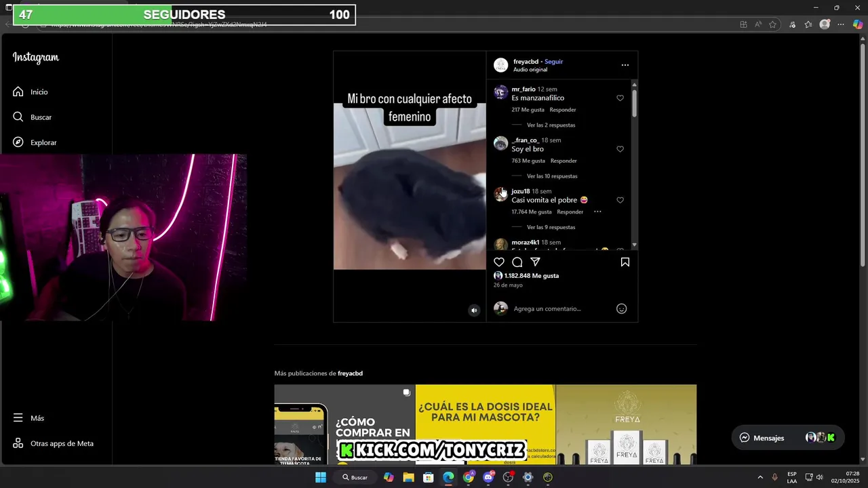Open FREYA bottles post thumbnail
The height and width of the screenshot is (488, 868).
(x=627, y=424)
